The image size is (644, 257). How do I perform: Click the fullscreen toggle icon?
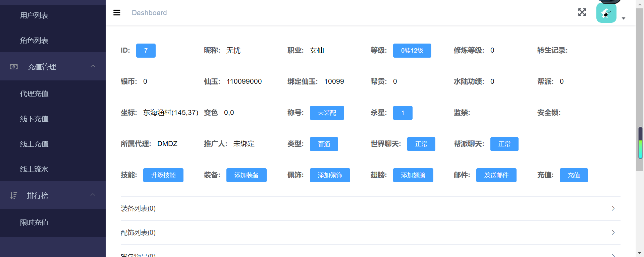coord(582,12)
